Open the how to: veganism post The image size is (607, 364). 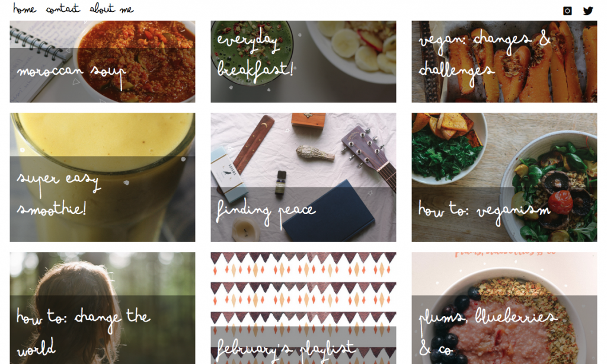coord(504,177)
